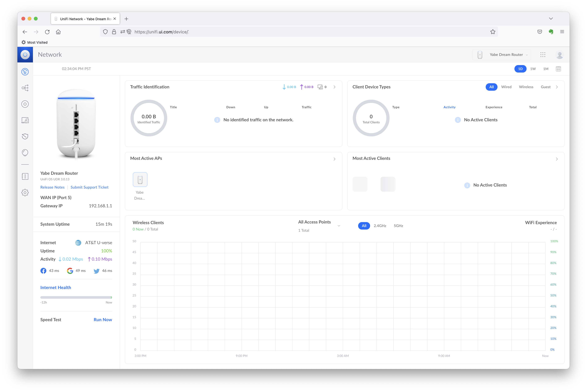Open the Evernote extension icon
Screen dimensions: 587x392
(x=551, y=32)
